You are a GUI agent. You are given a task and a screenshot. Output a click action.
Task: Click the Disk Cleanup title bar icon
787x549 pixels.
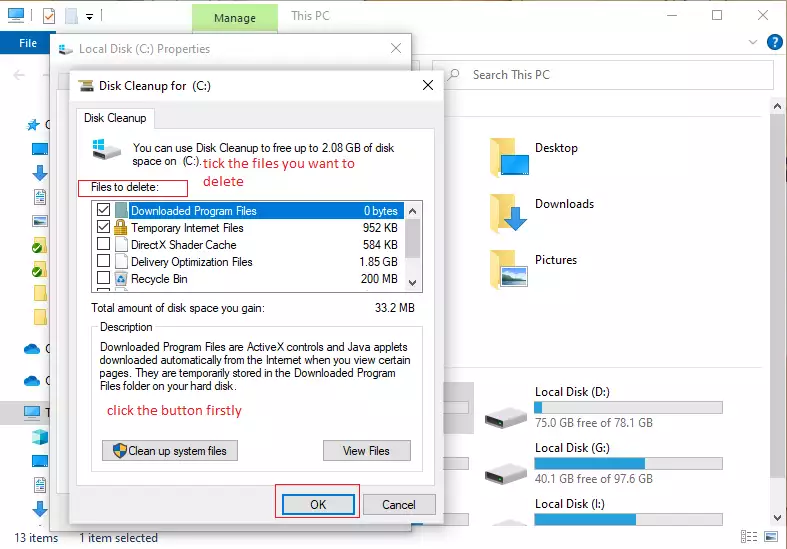click(86, 86)
